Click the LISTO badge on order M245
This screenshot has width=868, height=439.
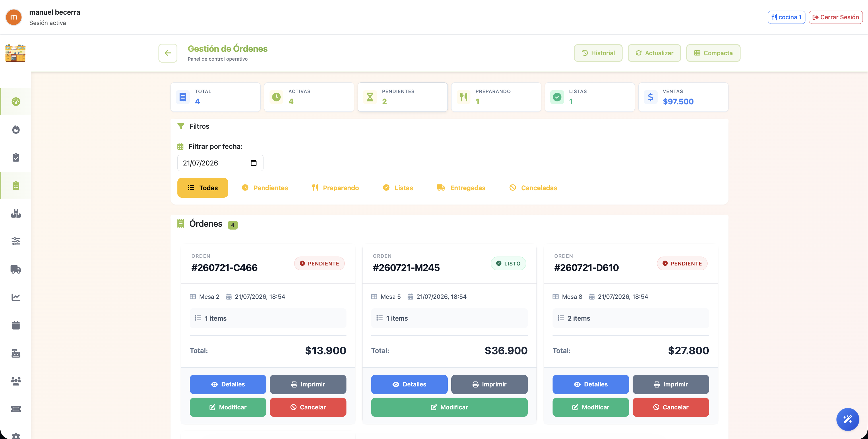click(508, 264)
